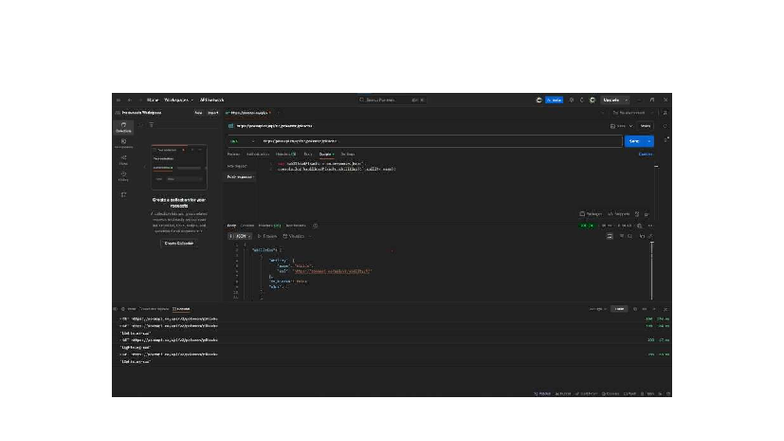Open the Environments sidebar section
This screenshot has width=784, height=441.
pyautogui.click(x=124, y=144)
